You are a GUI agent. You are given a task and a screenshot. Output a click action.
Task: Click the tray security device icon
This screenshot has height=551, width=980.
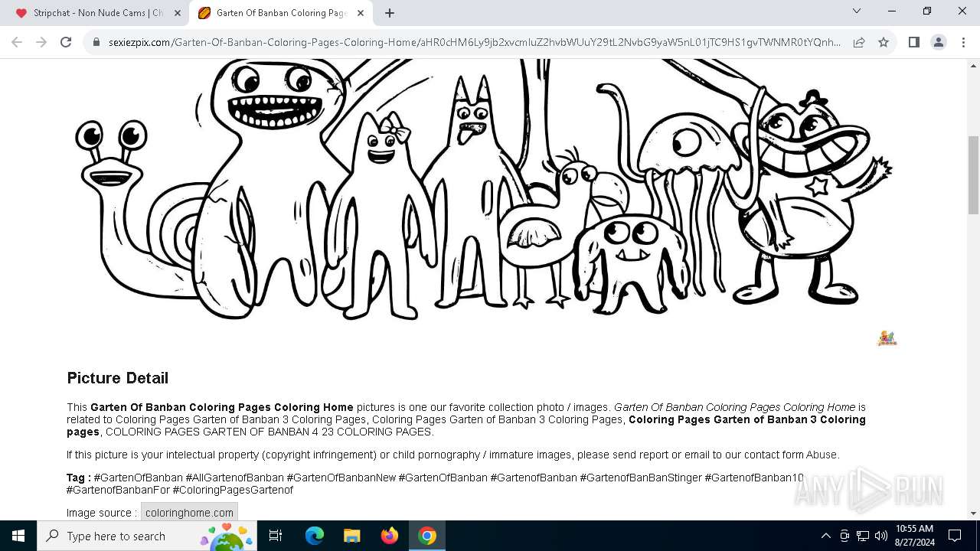pyautogui.click(x=844, y=536)
